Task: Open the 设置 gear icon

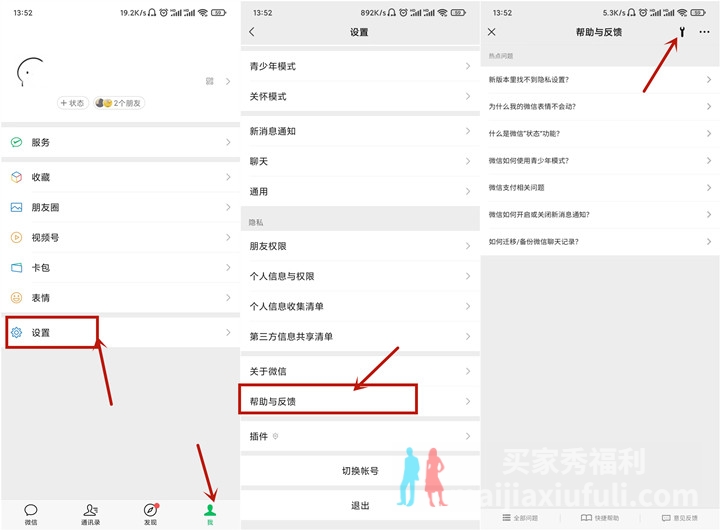Action: 17,333
